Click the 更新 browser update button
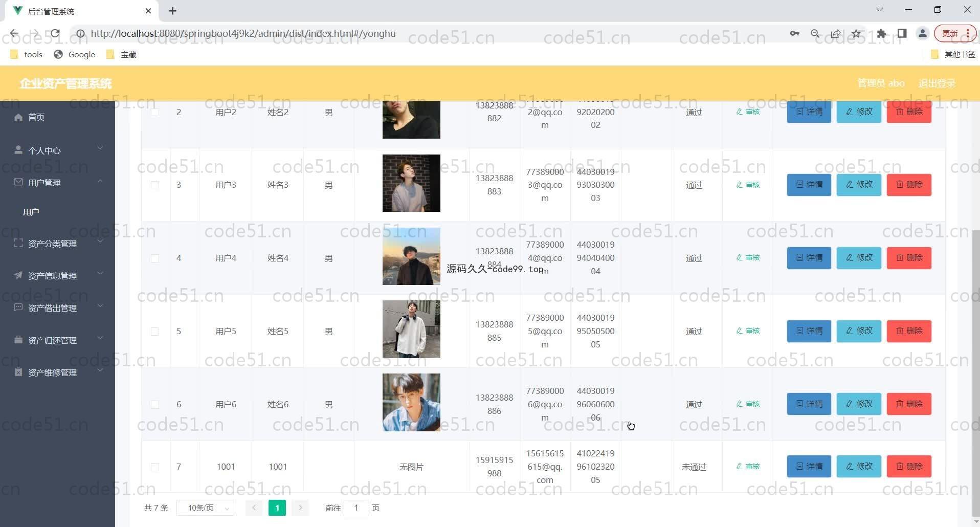The image size is (980, 527). pos(950,33)
